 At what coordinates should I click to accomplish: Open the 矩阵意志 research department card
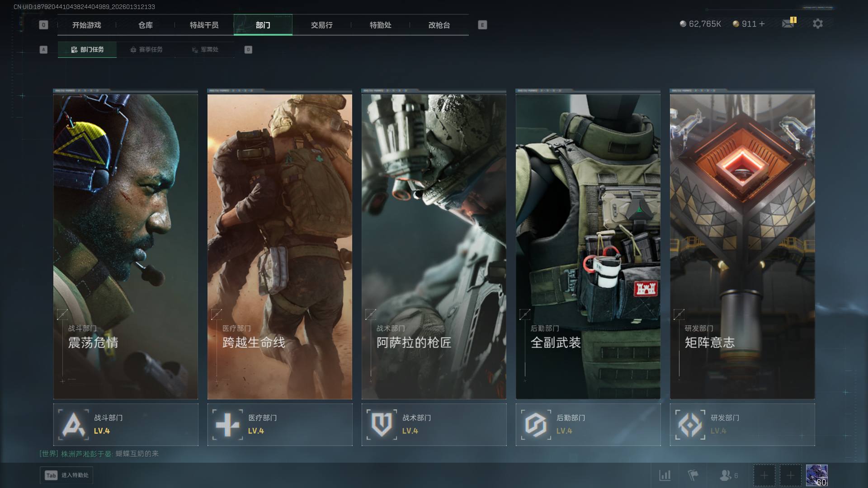click(742, 246)
